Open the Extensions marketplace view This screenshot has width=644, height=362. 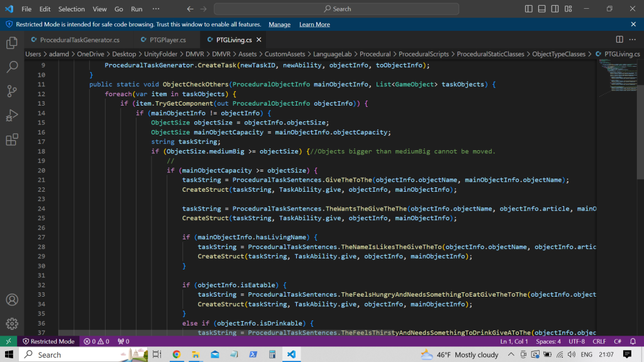12,140
